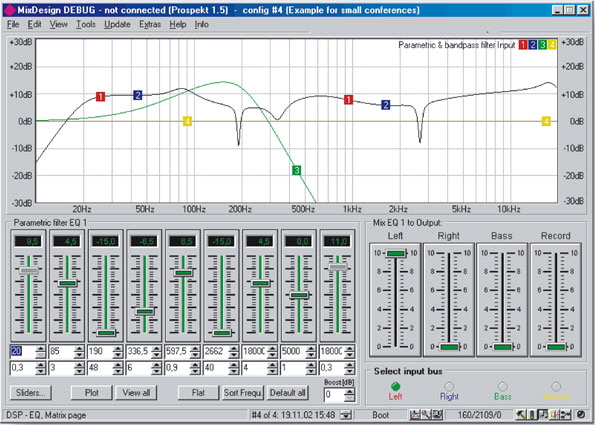
Task: Click the speaker icon in status bar
Action: 554,415
